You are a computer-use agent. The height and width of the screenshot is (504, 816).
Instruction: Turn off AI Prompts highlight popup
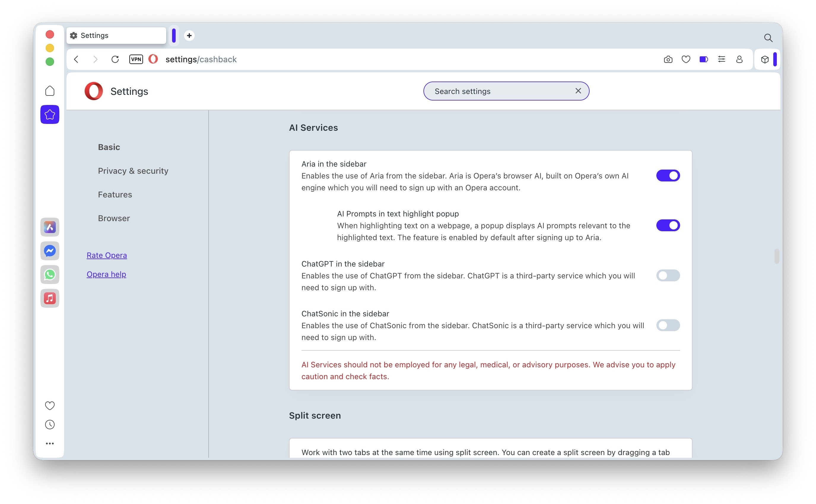click(x=668, y=226)
